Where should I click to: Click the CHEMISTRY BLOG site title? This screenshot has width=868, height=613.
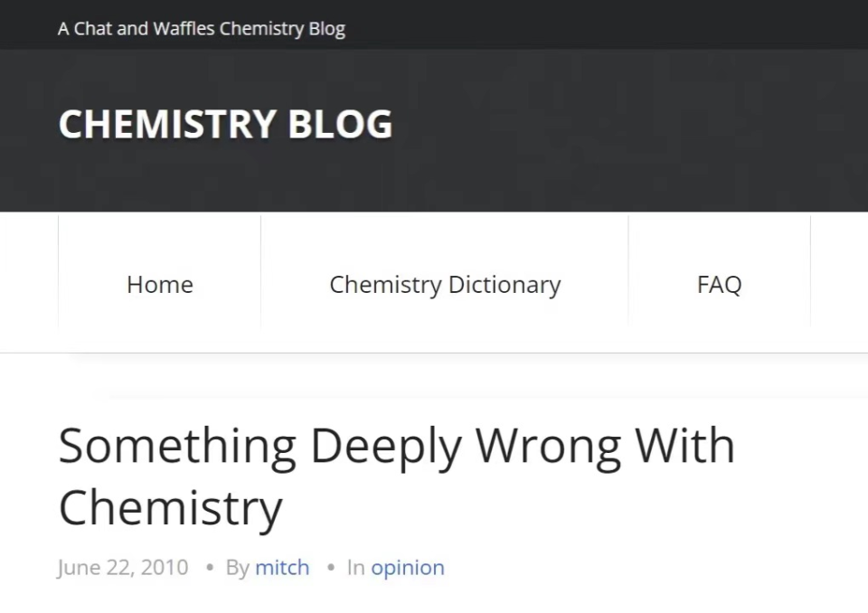click(225, 125)
